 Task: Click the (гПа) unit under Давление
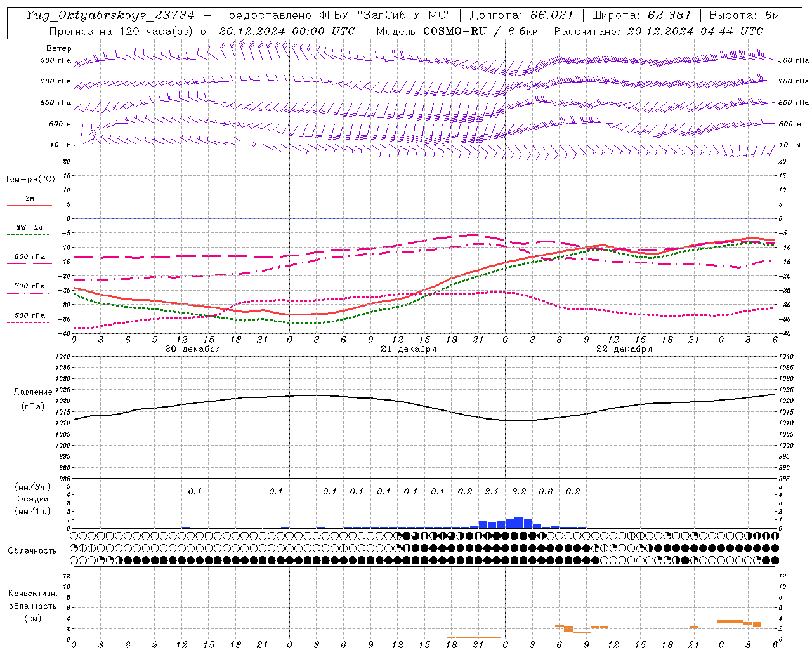point(33,406)
